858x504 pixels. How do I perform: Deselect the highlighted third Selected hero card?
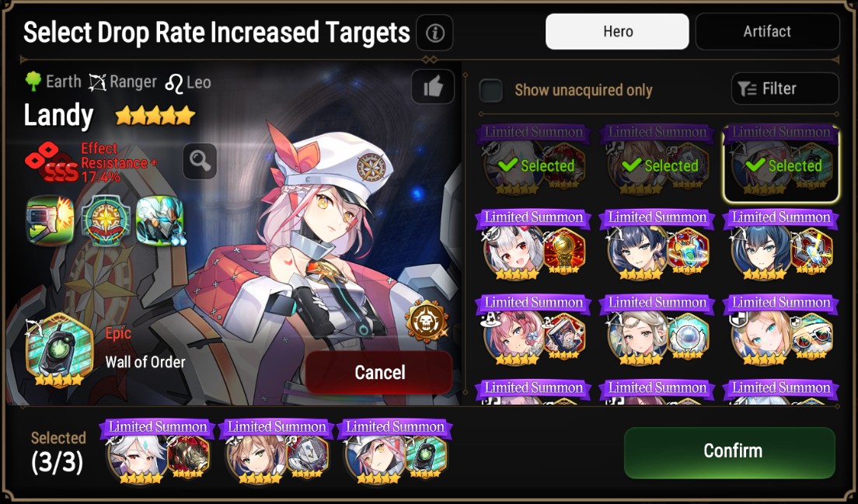click(x=781, y=163)
